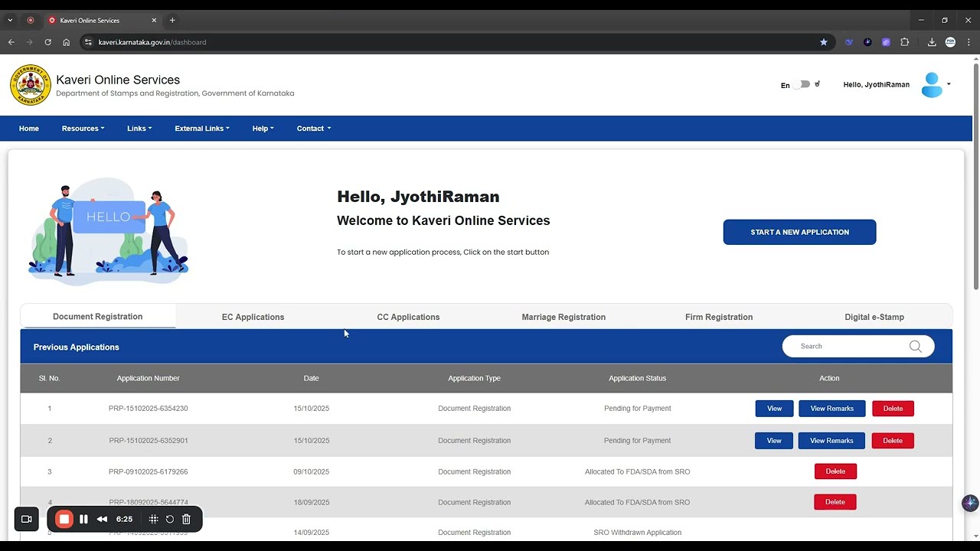Viewport: 980px width, 551px height.
Task: Click the 'Application Status' column header
Action: coord(637,378)
